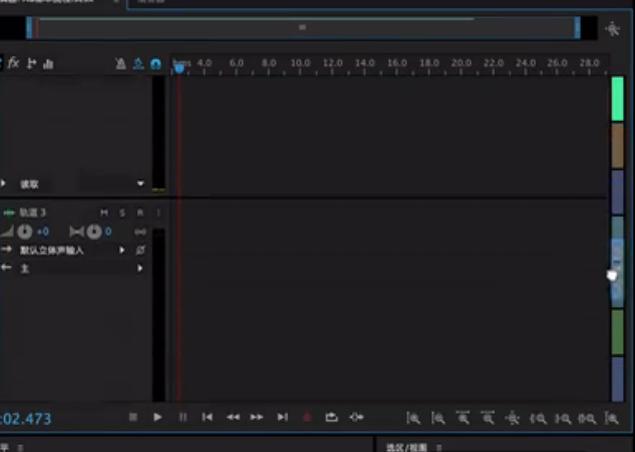
Task: Click the waveform icon beside 轨道 3
Action: [8, 213]
